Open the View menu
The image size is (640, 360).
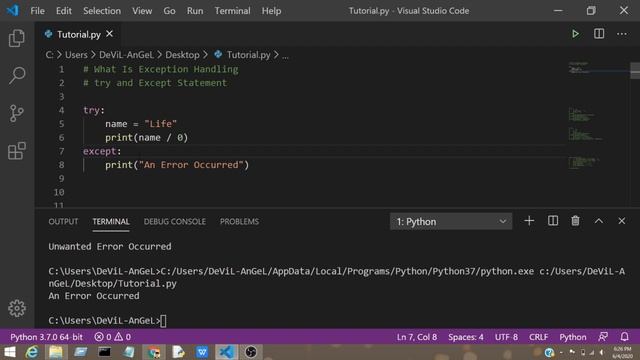[142, 11]
